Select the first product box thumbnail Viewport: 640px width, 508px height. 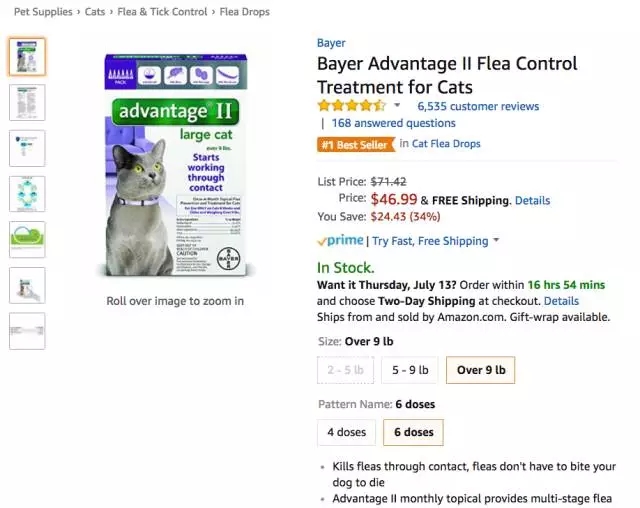click(x=27, y=57)
